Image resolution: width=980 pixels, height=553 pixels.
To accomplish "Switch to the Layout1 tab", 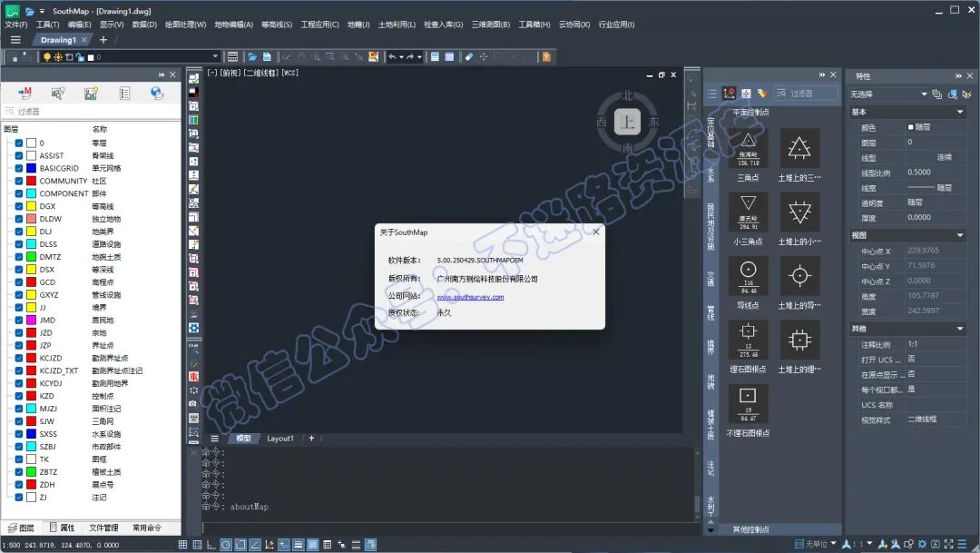I will click(x=280, y=439).
